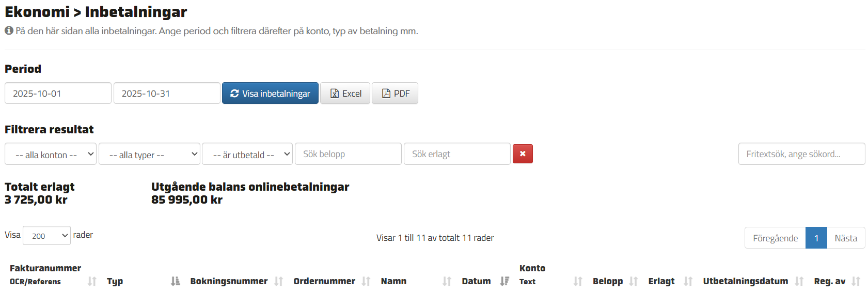868x292 pixels.
Task: Click the start date field 2025-10-01
Action: click(x=58, y=94)
